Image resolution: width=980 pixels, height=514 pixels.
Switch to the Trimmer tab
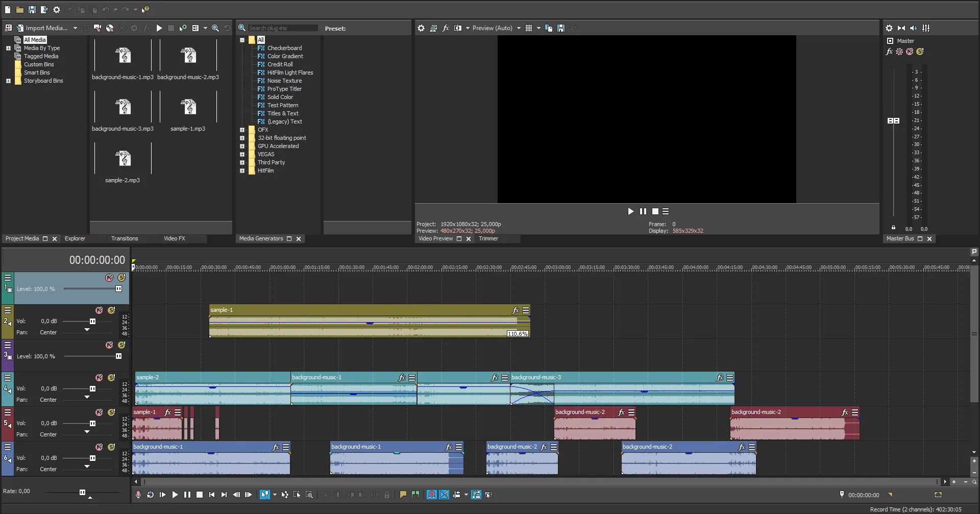point(488,239)
